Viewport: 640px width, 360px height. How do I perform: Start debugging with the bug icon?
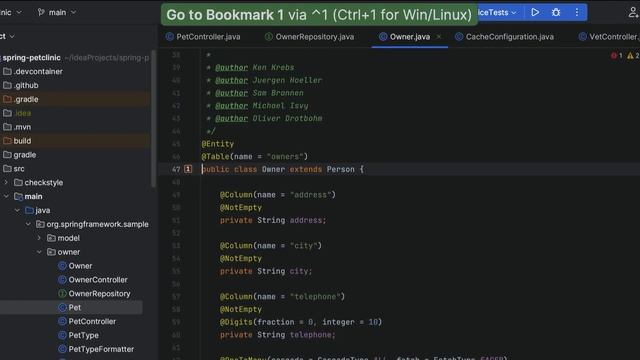tap(556, 13)
